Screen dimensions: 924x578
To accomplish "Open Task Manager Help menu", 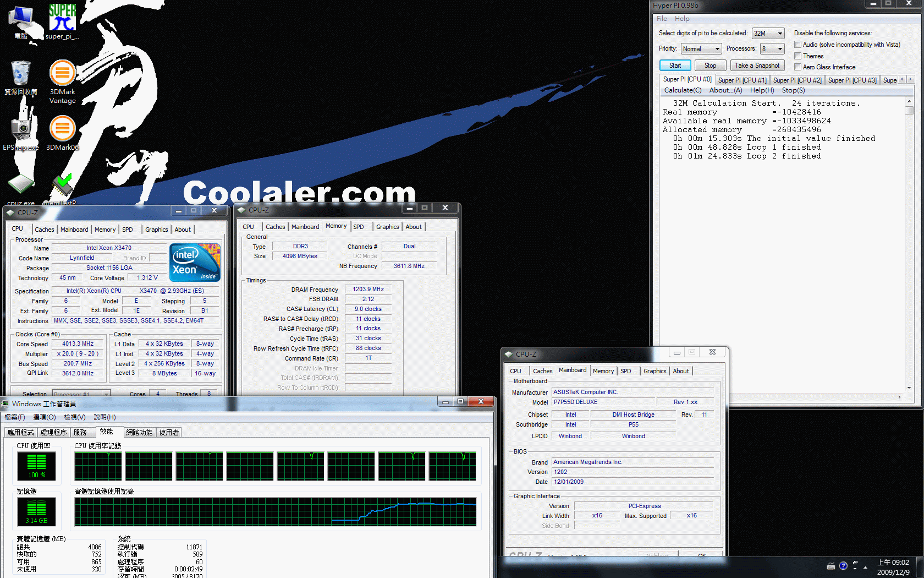I will 105,417.
